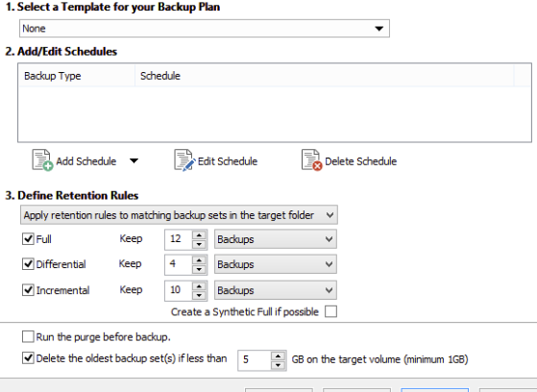Increase the Full backups keep count
The width and height of the screenshot is (537, 392).
click(x=199, y=234)
